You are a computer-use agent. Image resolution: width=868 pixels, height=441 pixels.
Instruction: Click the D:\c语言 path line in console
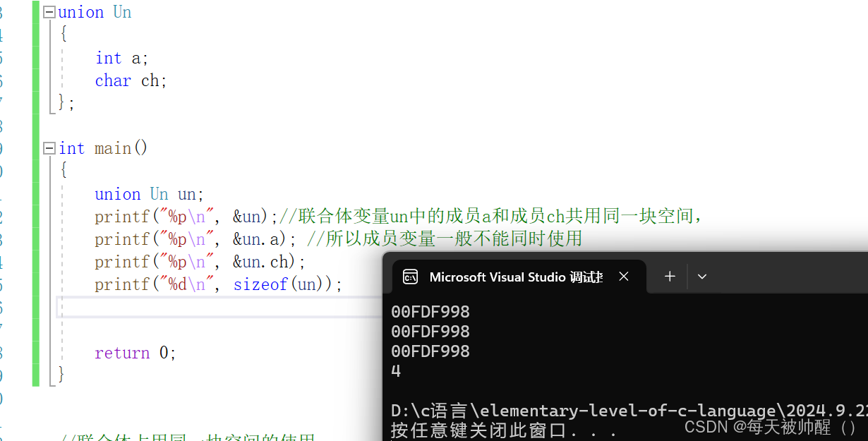(x=628, y=411)
